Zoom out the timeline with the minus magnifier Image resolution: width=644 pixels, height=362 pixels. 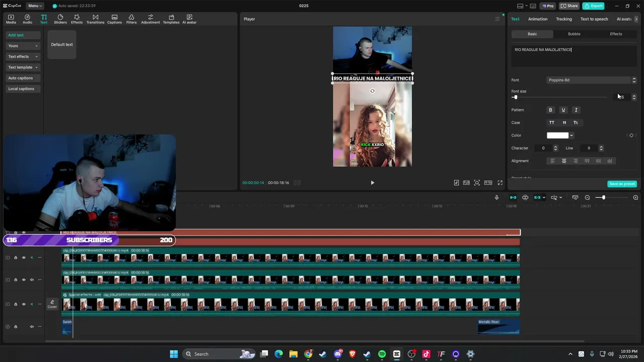587,198
